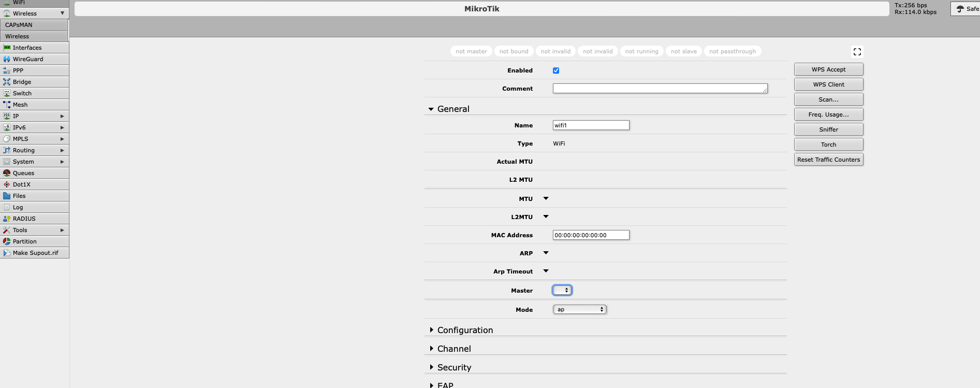
Task: Click the WPS Client button
Action: tap(828, 84)
